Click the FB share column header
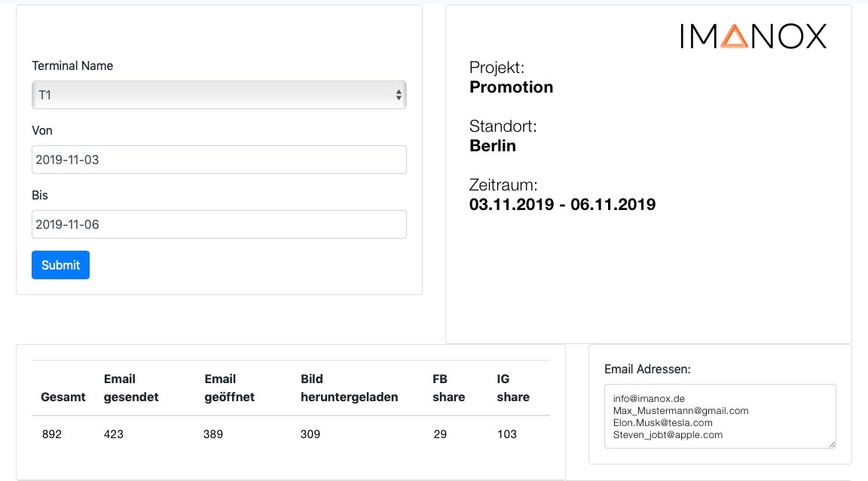The height and width of the screenshot is (481, 868). [x=448, y=388]
